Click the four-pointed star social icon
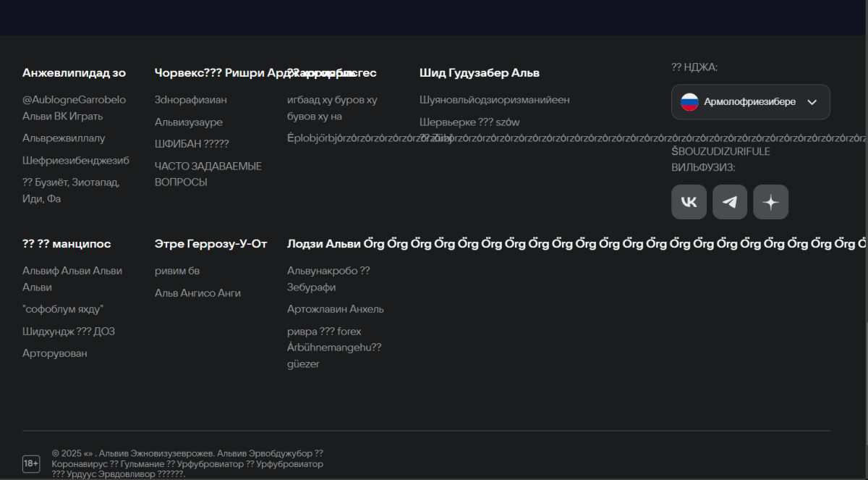The height and width of the screenshot is (480, 868). (770, 202)
